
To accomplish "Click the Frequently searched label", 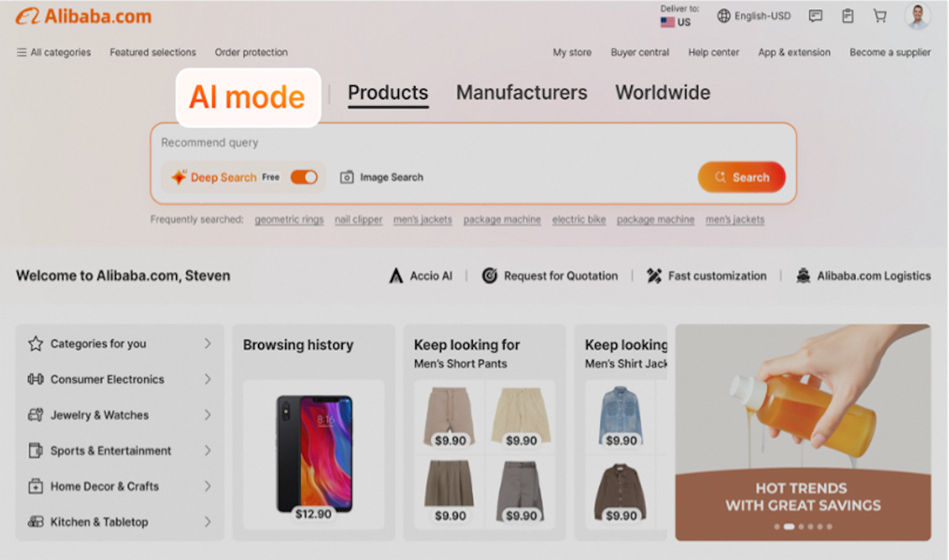I will (x=197, y=220).
